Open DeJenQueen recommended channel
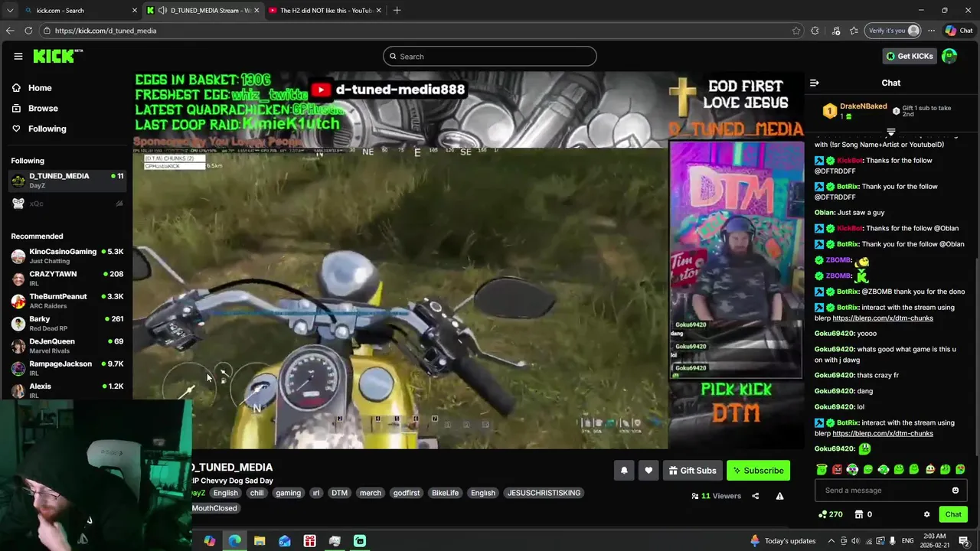This screenshot has height=551, width=980. click(x=67, y=345)
